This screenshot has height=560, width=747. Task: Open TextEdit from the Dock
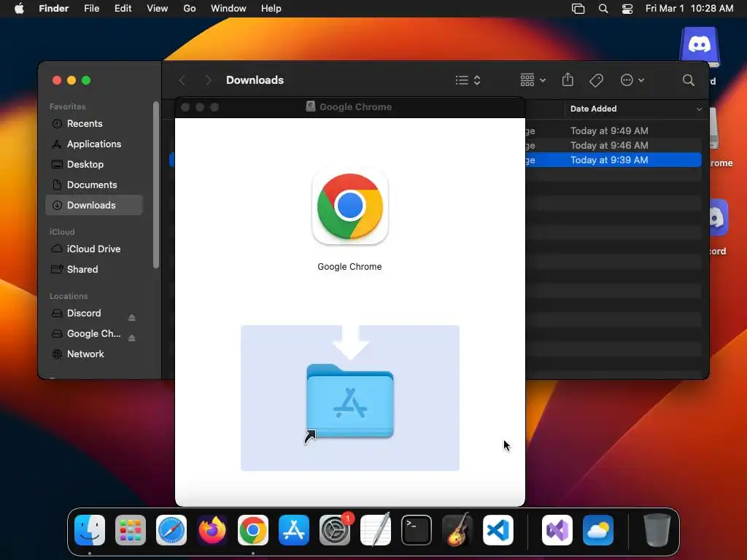tap(376, 530)
